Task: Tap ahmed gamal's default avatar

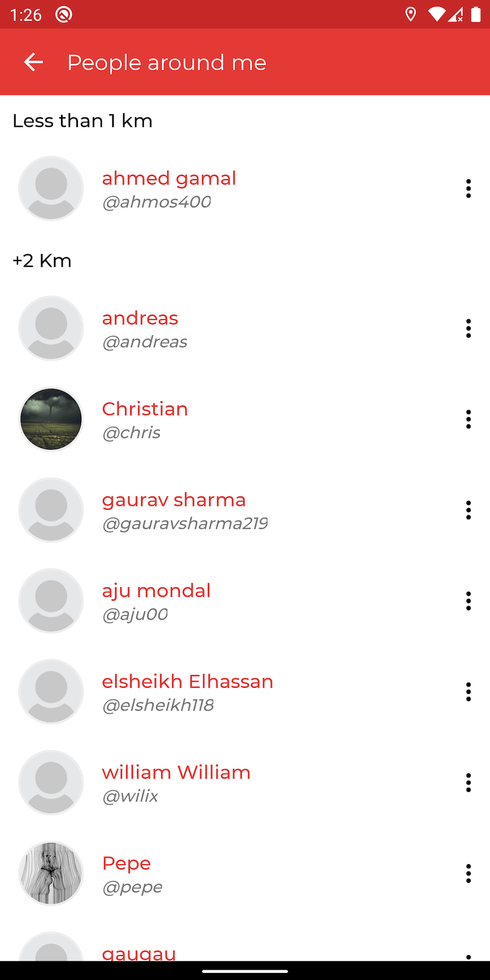Action: (51, 188)
